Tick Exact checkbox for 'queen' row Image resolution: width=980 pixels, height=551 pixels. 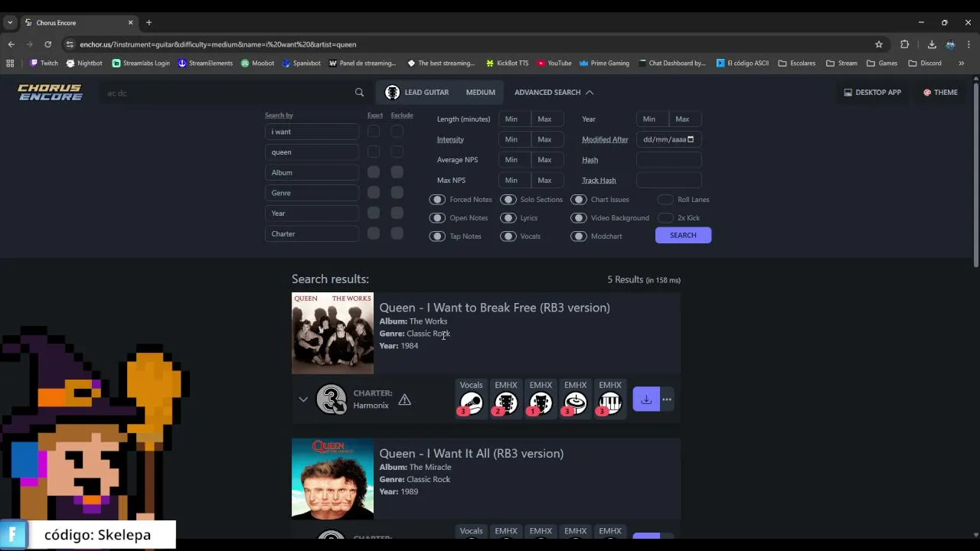click(x=374, y=152)
